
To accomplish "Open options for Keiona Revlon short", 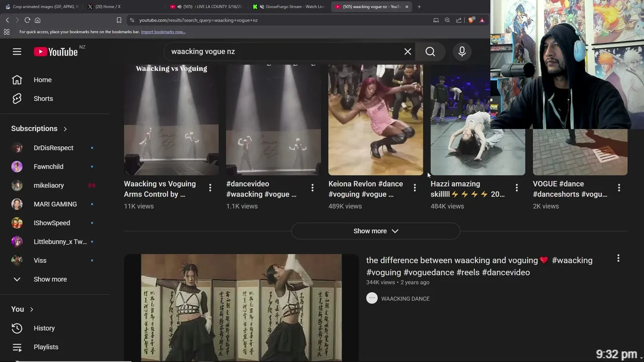I will (x=415, y=188).
